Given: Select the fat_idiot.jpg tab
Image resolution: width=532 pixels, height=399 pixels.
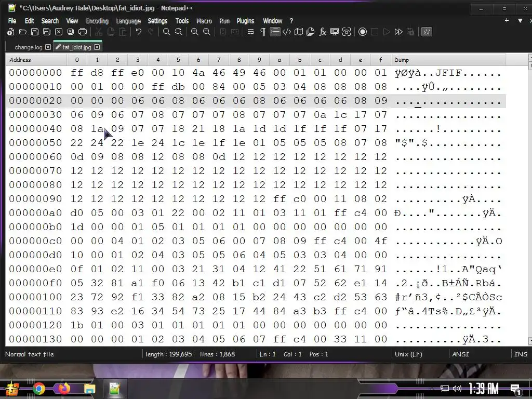Looking at the screenshot, I should click(77, 47).
